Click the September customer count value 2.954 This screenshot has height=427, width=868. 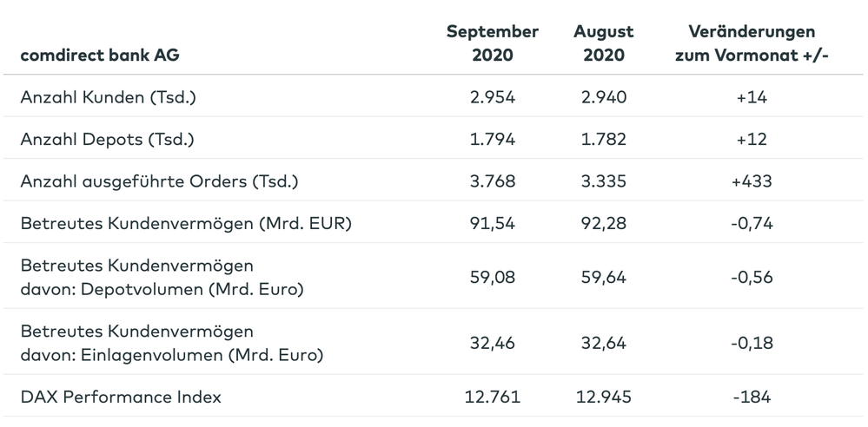[x=493, y=97]
